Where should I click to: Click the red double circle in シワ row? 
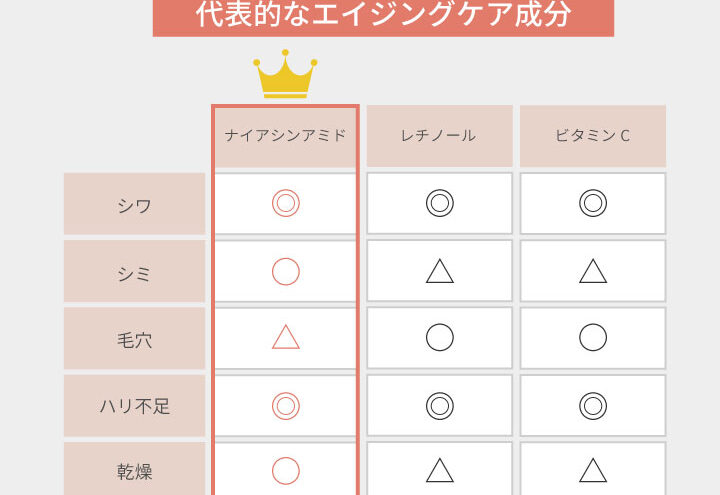tap(286, 203)
